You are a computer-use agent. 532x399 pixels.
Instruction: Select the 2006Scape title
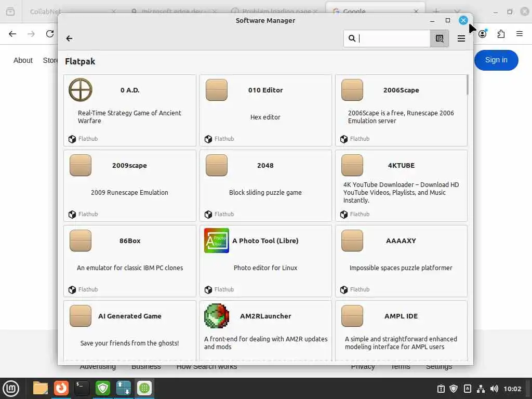(x=401, y=90)
